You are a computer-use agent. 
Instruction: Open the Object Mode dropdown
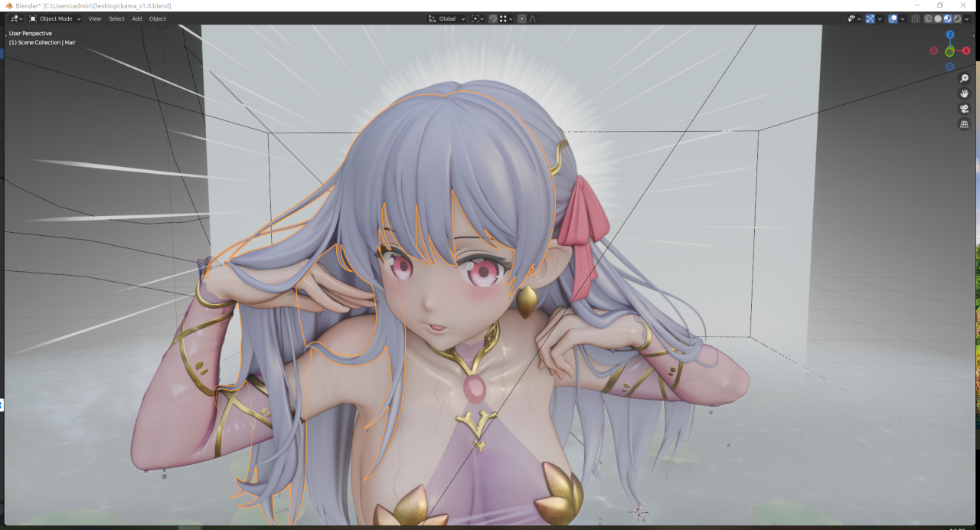tap(55, 18)
